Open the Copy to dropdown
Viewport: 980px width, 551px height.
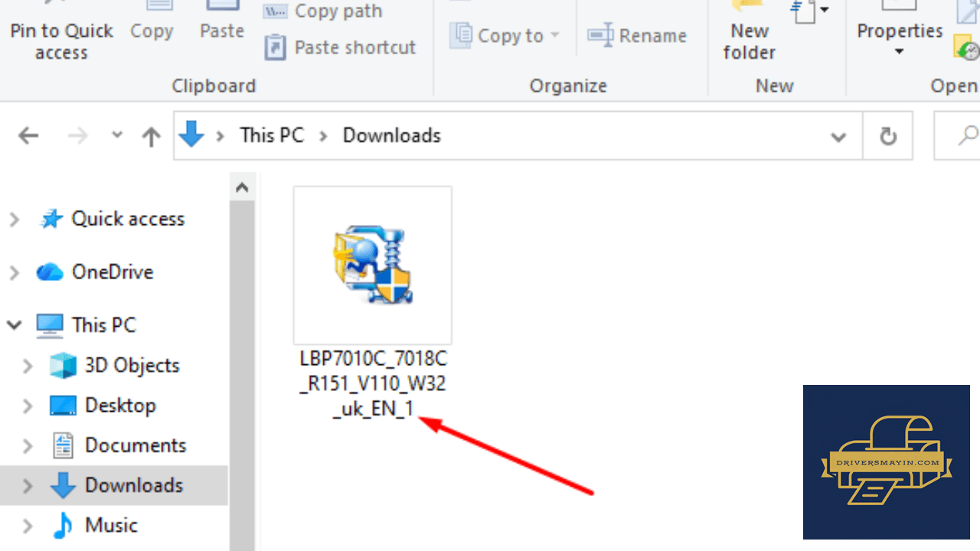pyautogui.click(x=505, y=35)
